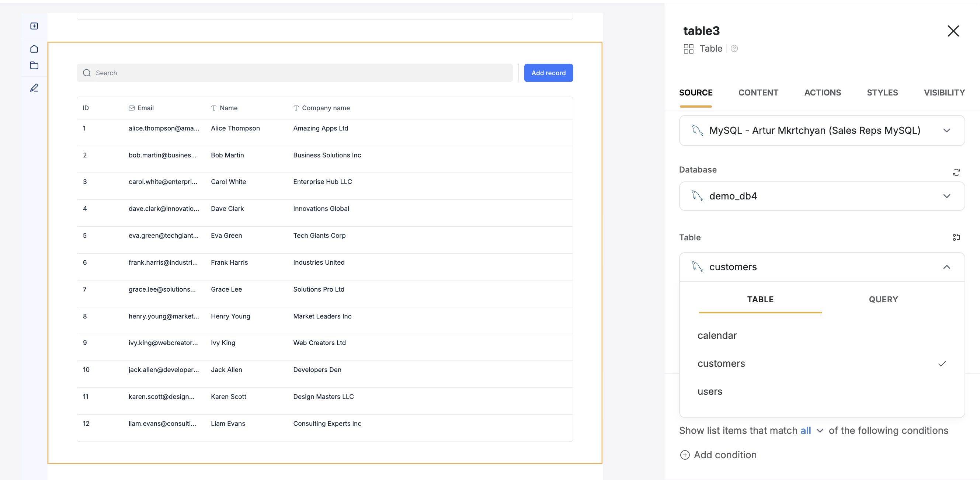980x480 pixels.
Task: Select the Pages sidebar icon
Action: pyautogui.click(x=34, y=25)
